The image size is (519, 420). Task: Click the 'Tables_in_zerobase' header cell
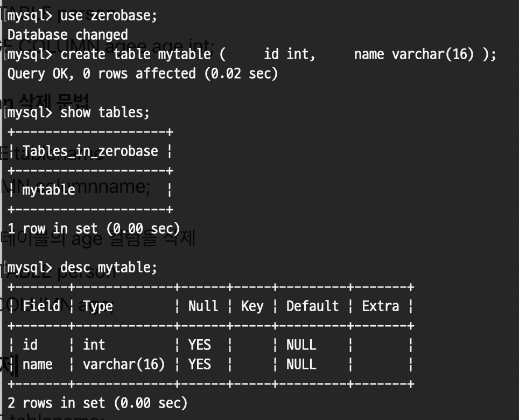(90, 151)
